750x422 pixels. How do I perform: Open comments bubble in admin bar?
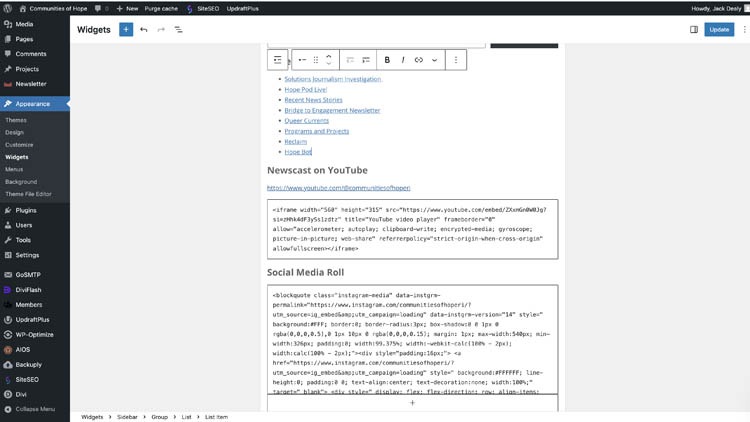click(101, 8)
